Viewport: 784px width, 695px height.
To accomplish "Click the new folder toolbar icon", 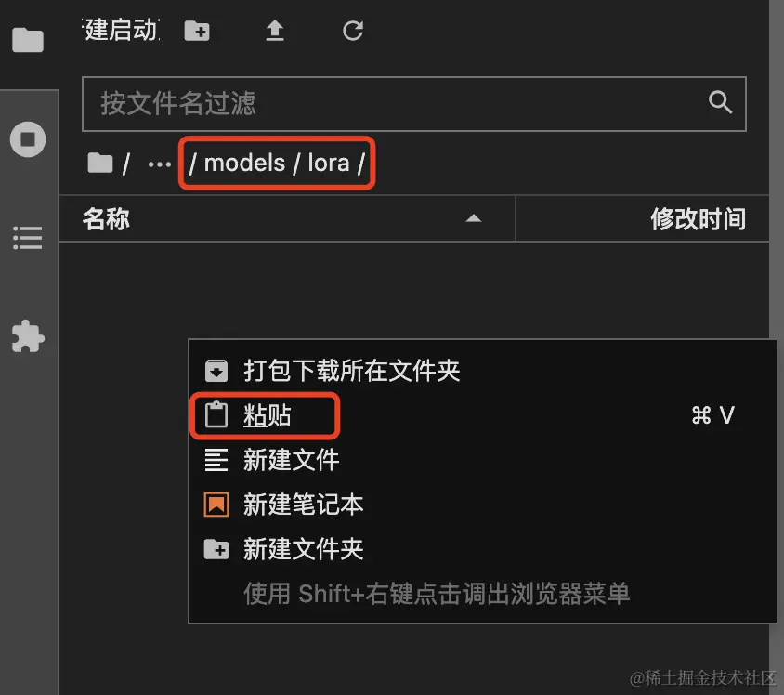I will click(197, 31).
